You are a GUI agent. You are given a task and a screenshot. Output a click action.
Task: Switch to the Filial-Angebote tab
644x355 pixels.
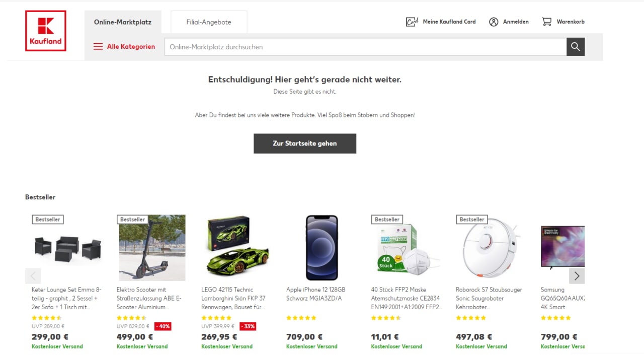click(x=209, y=22)
